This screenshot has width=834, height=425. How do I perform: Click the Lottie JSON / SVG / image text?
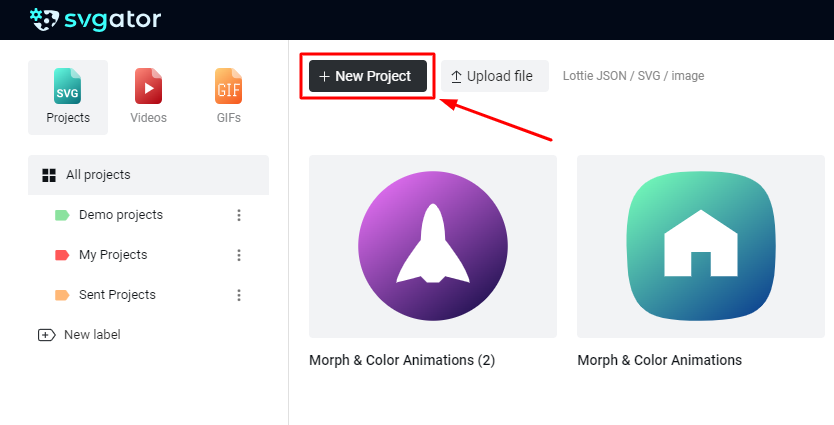[633, 76]
